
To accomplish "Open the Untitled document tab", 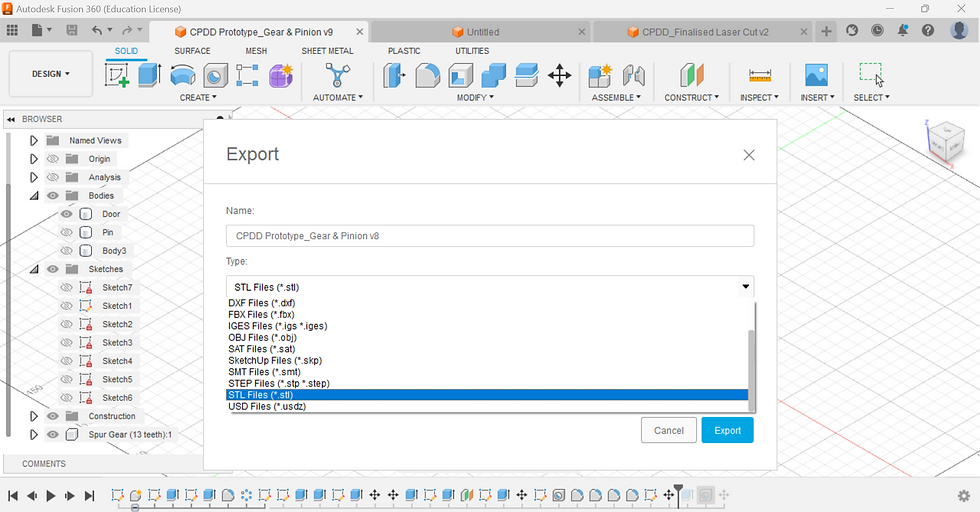I will click(482, 32).
